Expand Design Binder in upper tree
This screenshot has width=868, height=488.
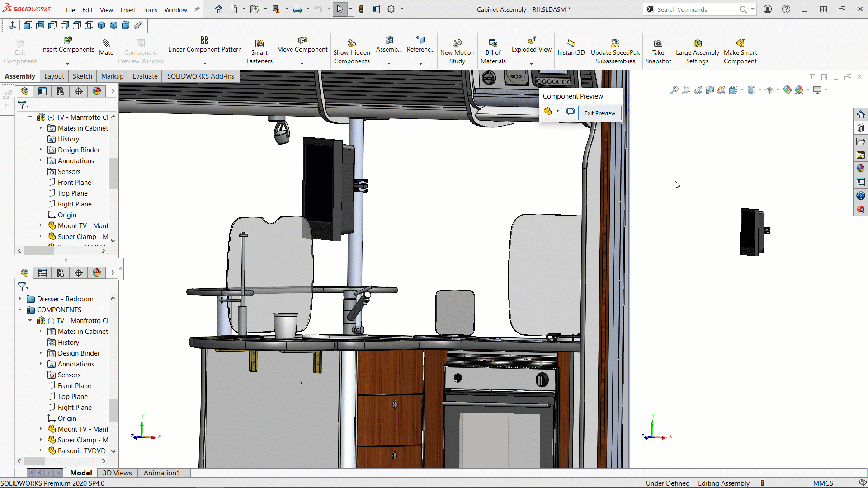point(40,150)
